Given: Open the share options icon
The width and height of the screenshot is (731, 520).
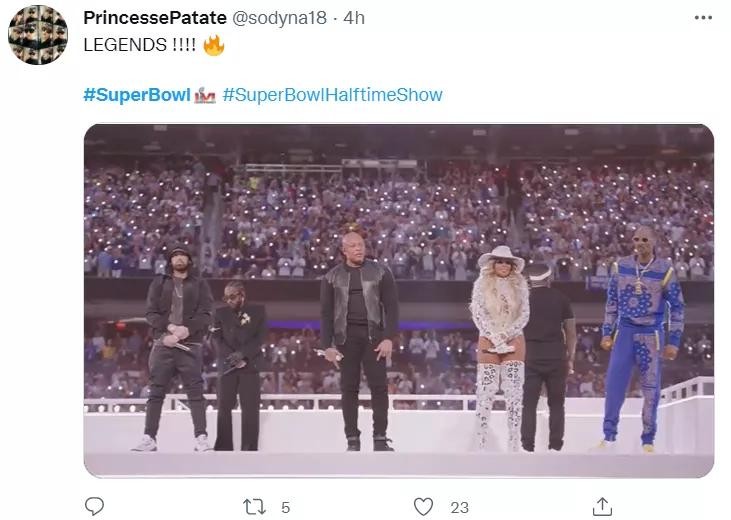Looking at the screenshot, I should click(602, 506).
